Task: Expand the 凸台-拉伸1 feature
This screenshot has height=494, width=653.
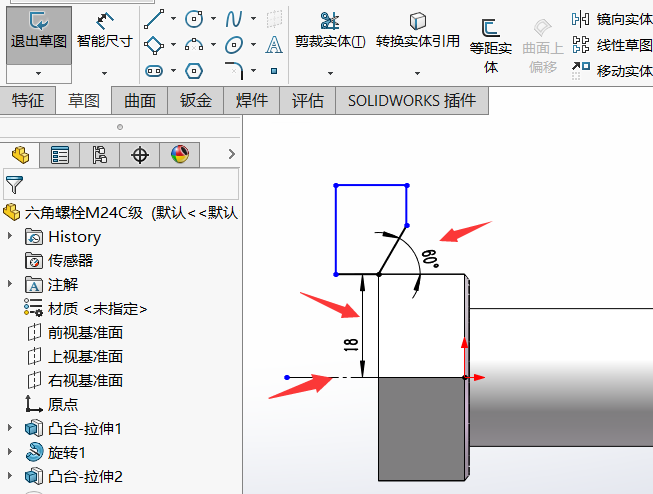Action: (10, 427)
